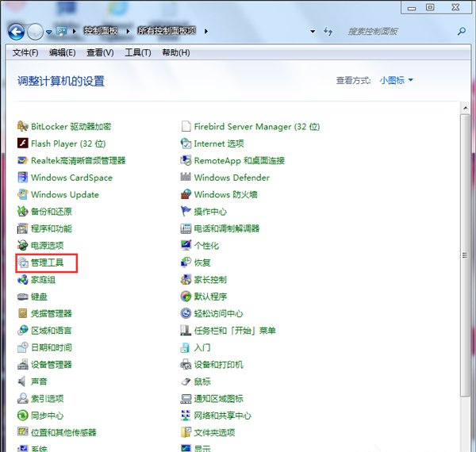Open the RemoteApp 和桌面连接 link

pos(240,160)
